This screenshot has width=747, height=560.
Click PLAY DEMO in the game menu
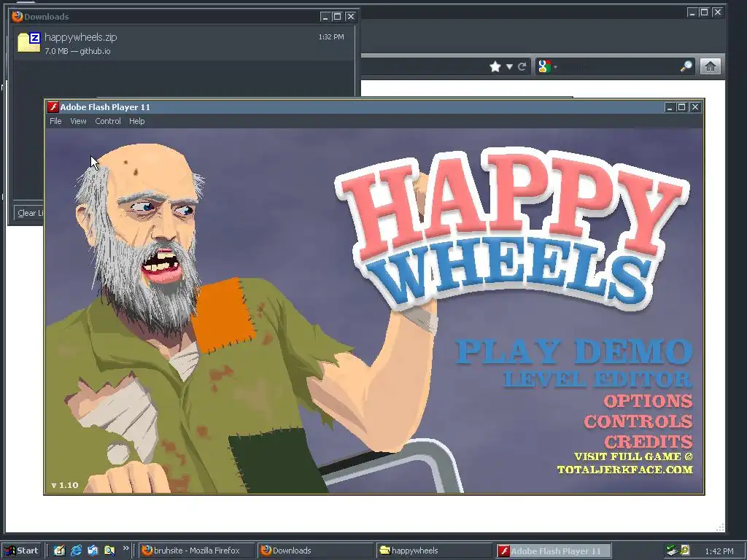click(573, 352)
